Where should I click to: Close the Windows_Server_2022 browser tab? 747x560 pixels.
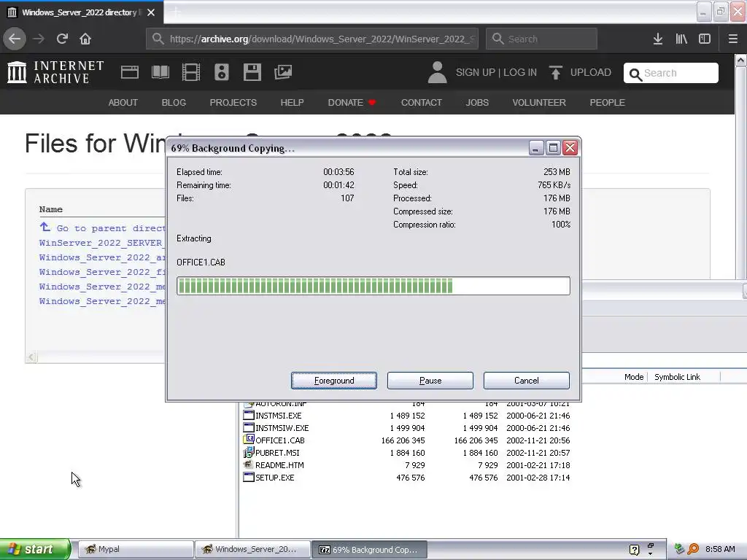point(151,12)
